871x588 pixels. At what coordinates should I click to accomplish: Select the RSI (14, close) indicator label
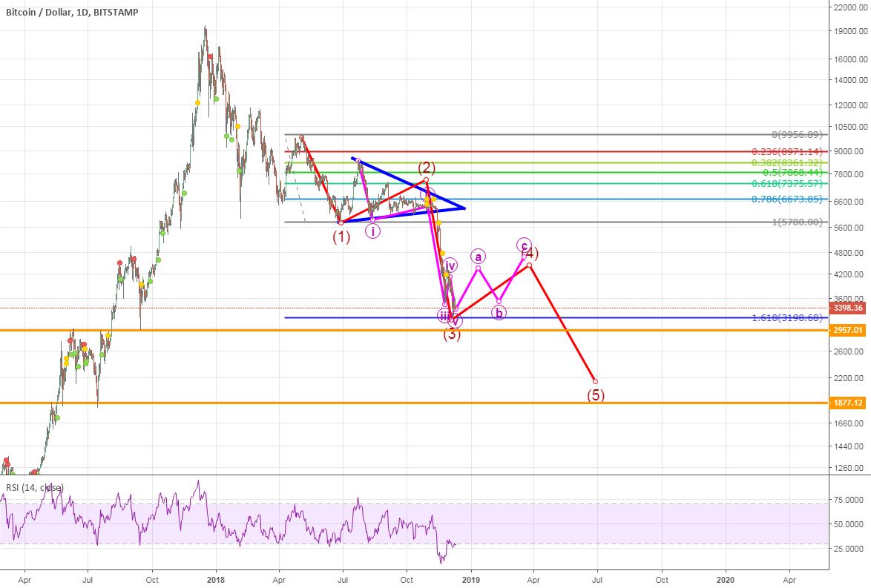pyautogui.click(x=34, y=488)
